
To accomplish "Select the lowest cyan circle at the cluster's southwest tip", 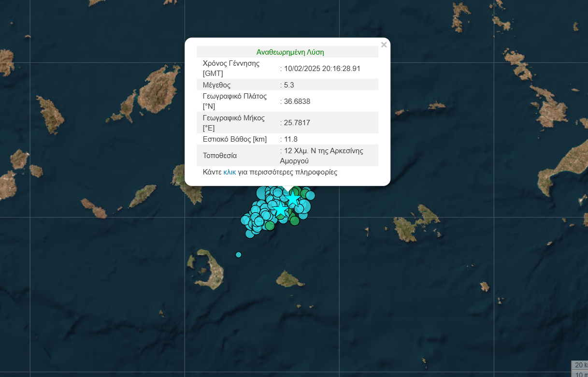I will [250, 234].
